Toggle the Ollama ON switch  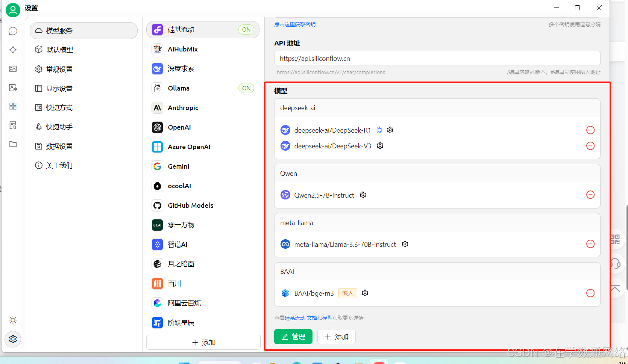coord(246,88)
